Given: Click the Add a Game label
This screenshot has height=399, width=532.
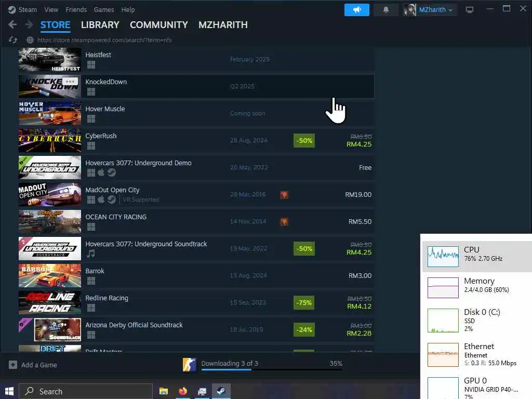Looking at the screenshot, I should tap(39, 365).
